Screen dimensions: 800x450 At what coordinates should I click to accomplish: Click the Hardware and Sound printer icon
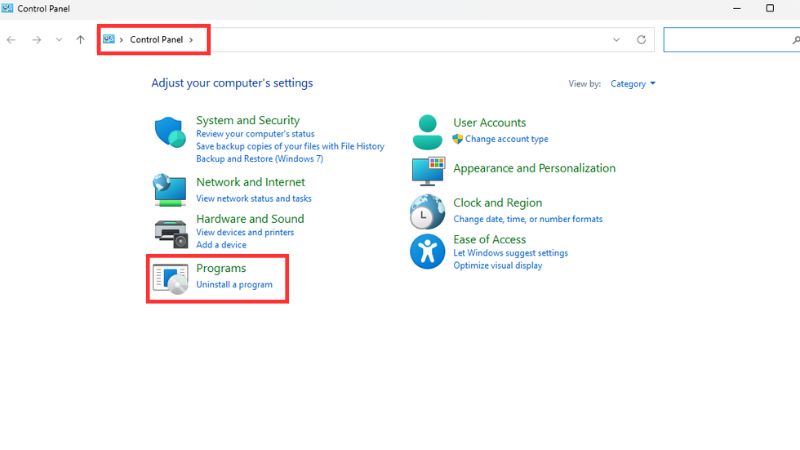170,232
